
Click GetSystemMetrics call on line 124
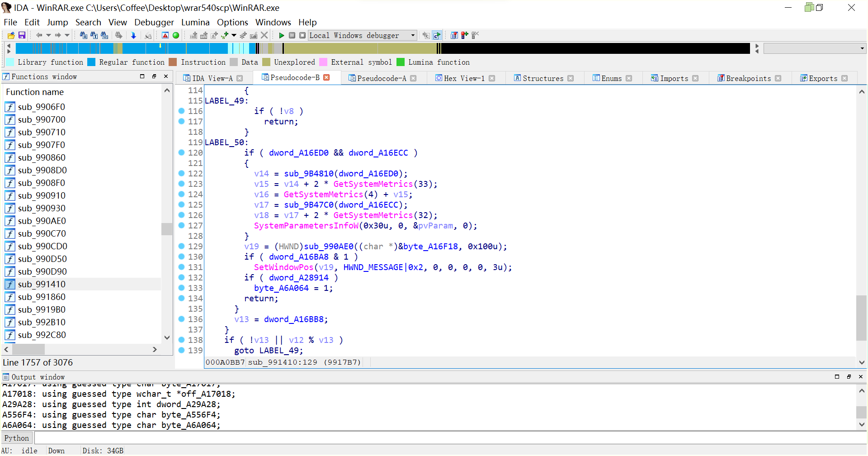click(323, 194)
